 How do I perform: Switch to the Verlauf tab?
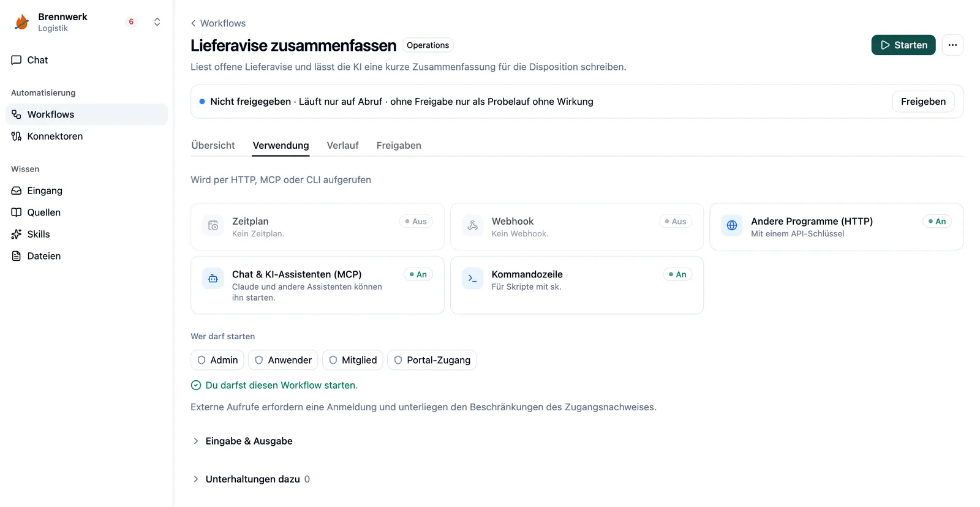(343, 146)
